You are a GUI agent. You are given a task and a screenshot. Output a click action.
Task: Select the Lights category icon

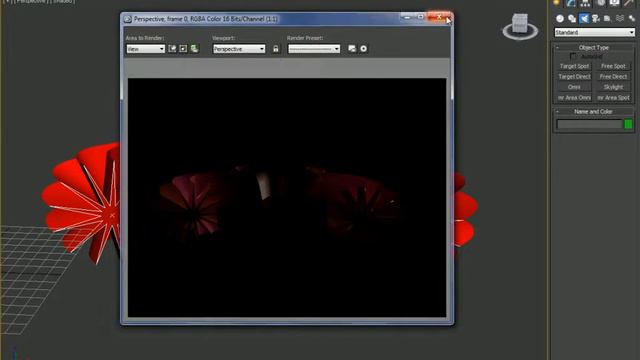(x=584, y=18)
